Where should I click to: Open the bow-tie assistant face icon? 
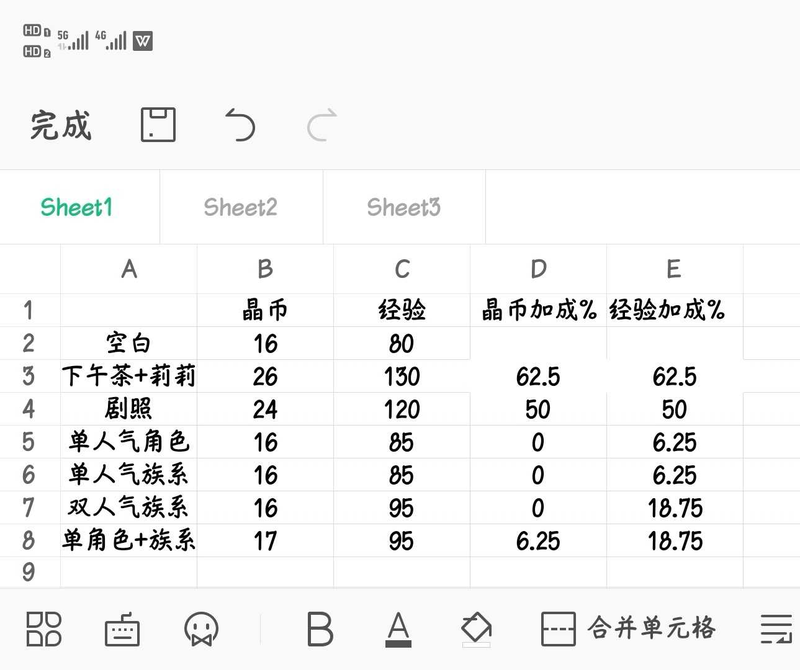[x=201, y=628]
